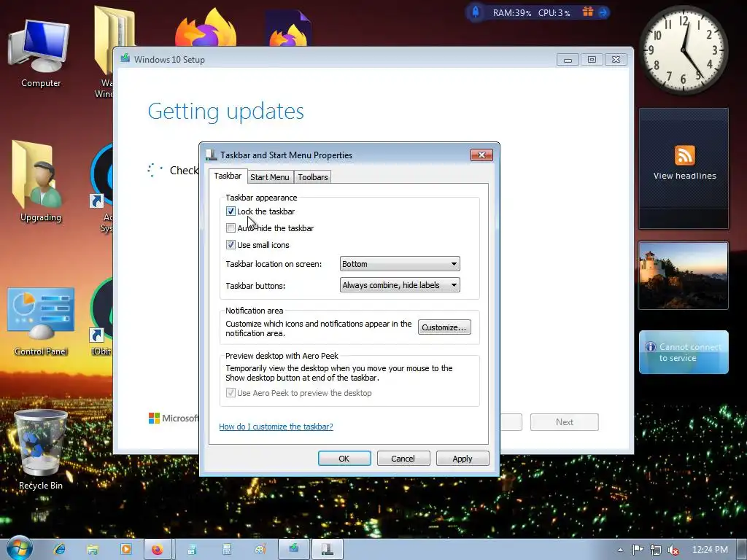Viewport: 747px width, 560px height.
Task: Click the Windows 10 Setup title bar icon
Action: [x=125, y=58]
